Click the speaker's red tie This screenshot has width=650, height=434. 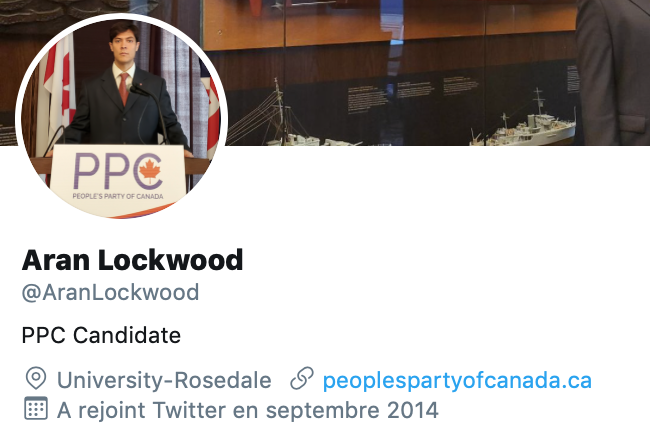(124, 89)
